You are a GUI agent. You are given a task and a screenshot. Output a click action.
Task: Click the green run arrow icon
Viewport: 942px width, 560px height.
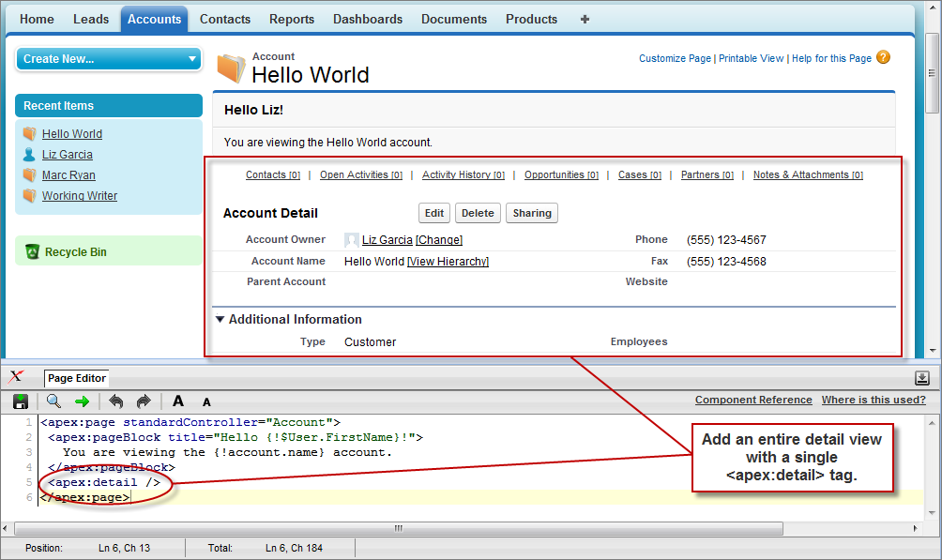click(x=84, y=401)
